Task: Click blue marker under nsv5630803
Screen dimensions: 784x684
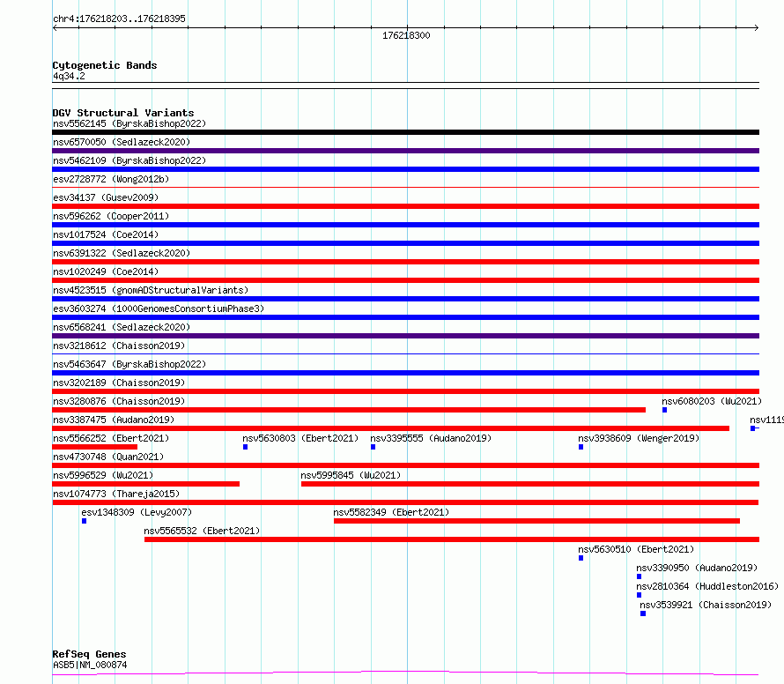Action: [x=245, y=447]
